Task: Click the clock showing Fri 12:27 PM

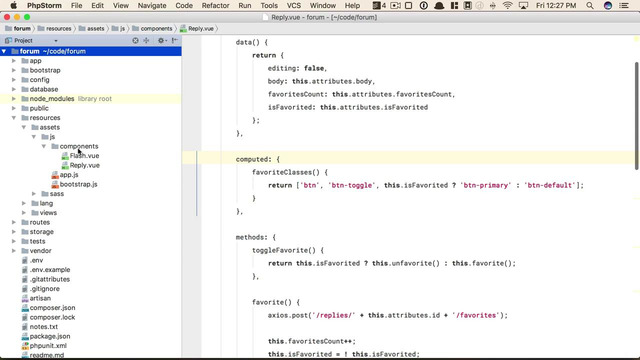Action: click(556, 5)
